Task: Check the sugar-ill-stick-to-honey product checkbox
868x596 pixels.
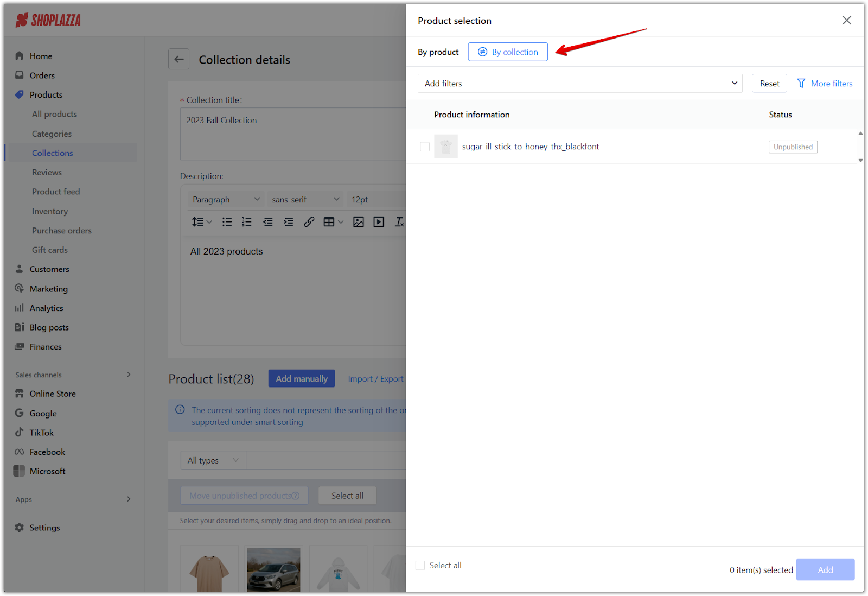Action: 425,147
